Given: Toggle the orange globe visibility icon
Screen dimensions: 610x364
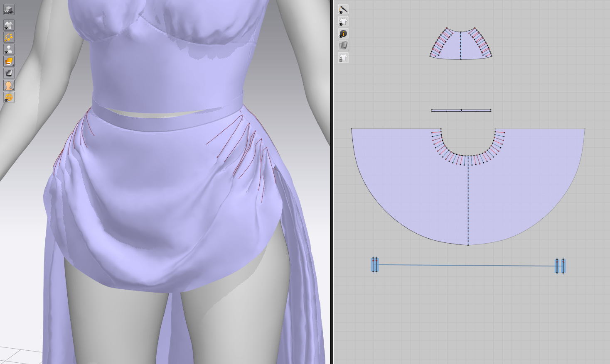Looking at the screenshot, I should pyautogui.click(x=9, y=98).
